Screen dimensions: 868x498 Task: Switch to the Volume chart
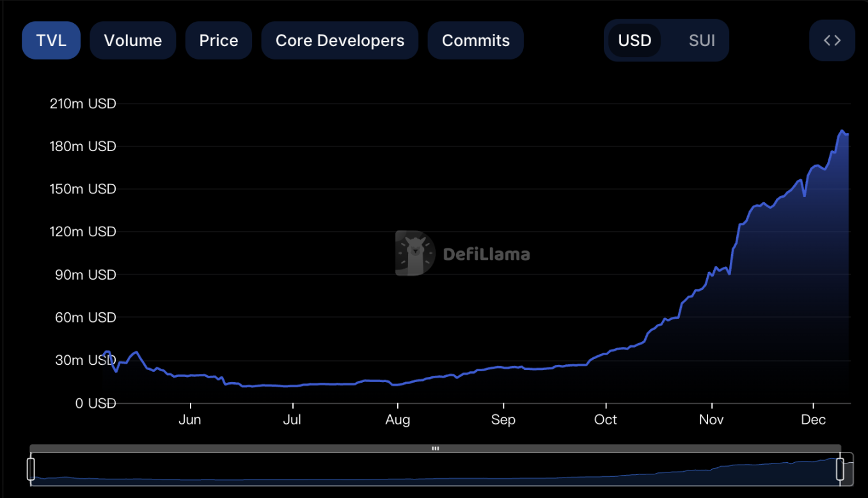[x=132, y=40]
